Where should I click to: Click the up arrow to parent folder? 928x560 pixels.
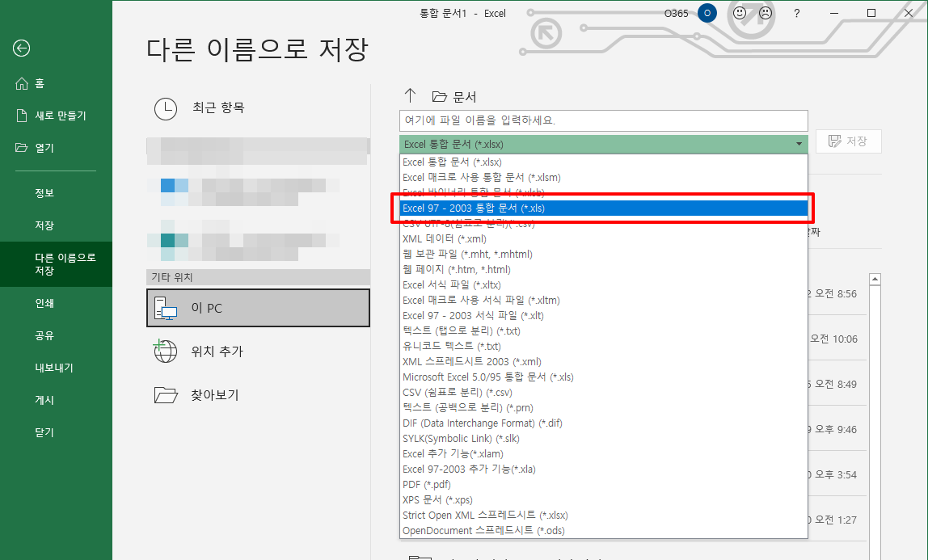(410, 95)
